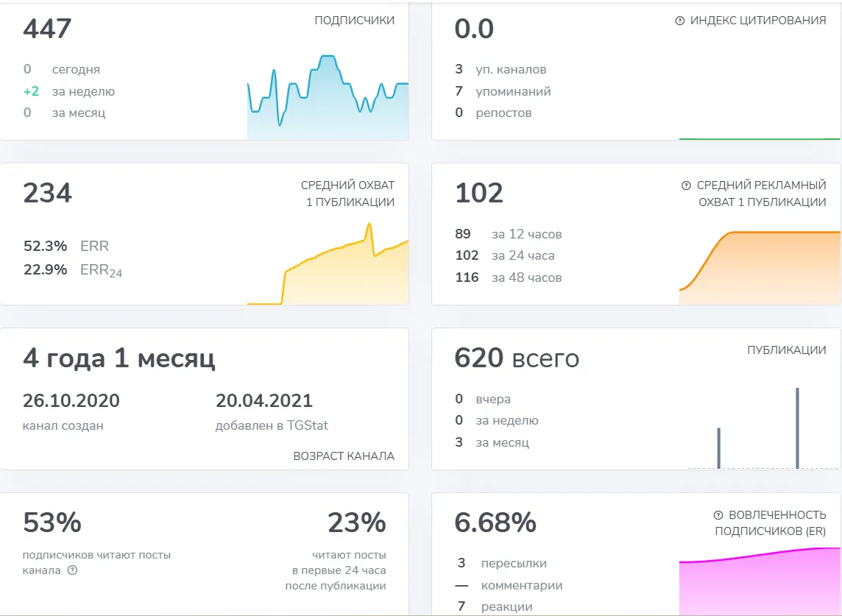Click the blue subscribers sparkline chart

tap(328, 96)
